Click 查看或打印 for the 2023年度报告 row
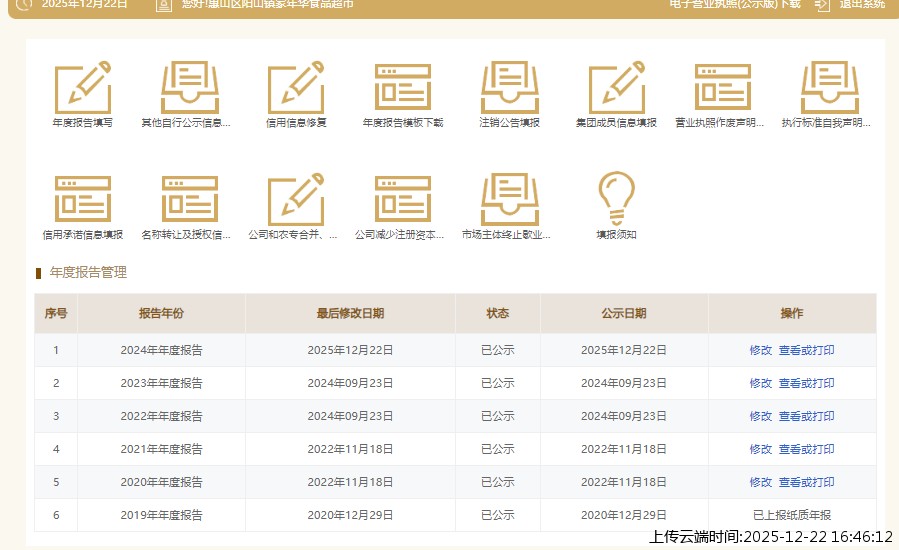The height and width of the screenshot is (550, 899). [806, 383]
